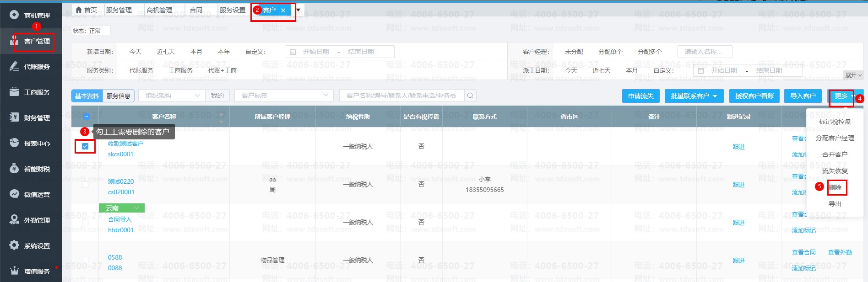This screenshot has height=282, width=868.
Task: Switch to the 服务信息 tab
Action: click(119, 96)
